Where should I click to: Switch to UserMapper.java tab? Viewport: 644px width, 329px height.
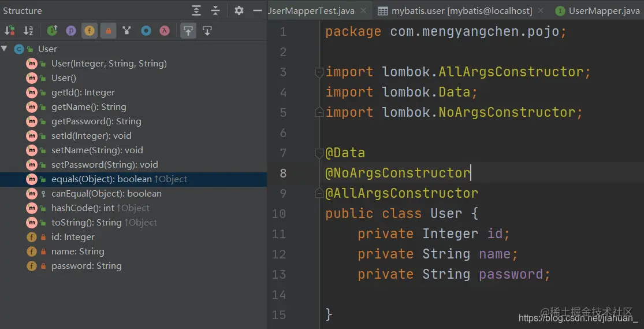pos(604,11)
